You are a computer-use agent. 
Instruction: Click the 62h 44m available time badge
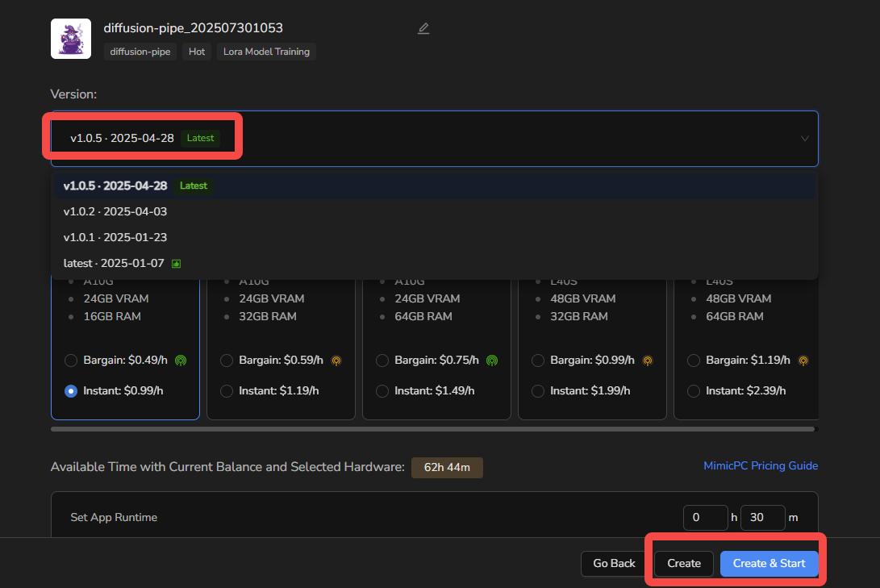pos(447,467)
